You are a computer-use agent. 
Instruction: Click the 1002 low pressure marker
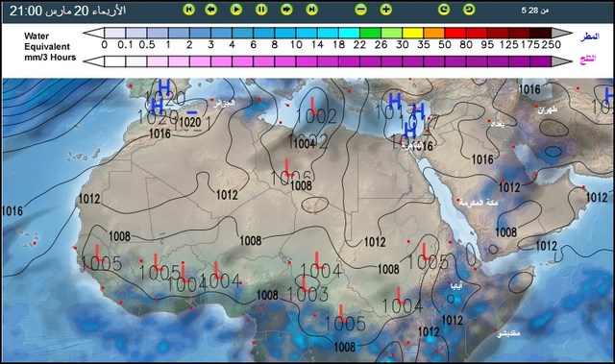coord(316,116)
